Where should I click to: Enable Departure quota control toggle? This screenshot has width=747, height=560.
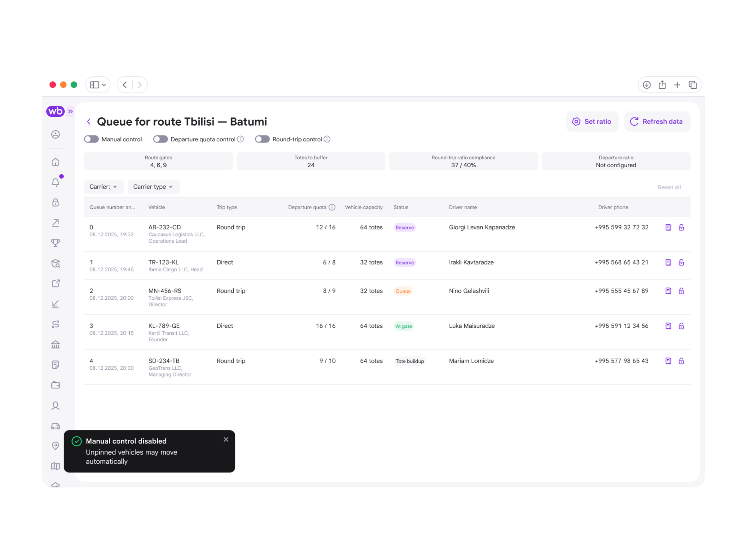[161, 139]
